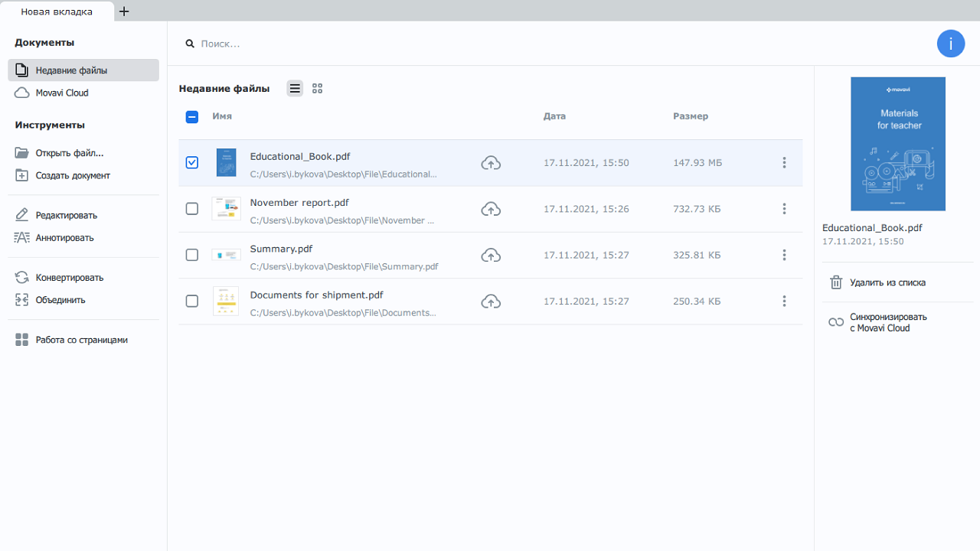This screenshot has height=551, width=980.
Task: Upload Summary.pdf to cloud icon
Action: pyautogui.click(x=491, y=256)
